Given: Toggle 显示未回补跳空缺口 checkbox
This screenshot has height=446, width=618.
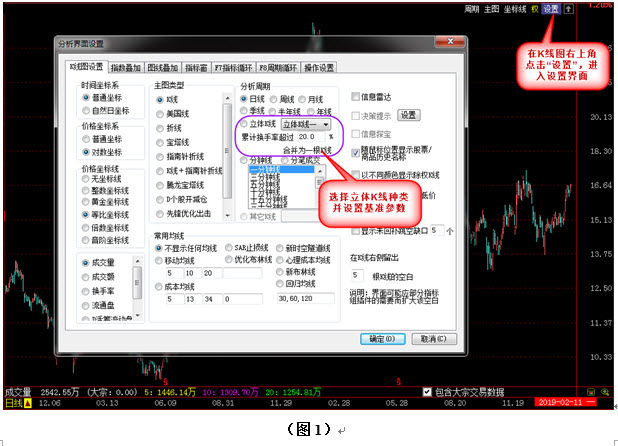Looking at the screenshot, I should coord(356,231).
